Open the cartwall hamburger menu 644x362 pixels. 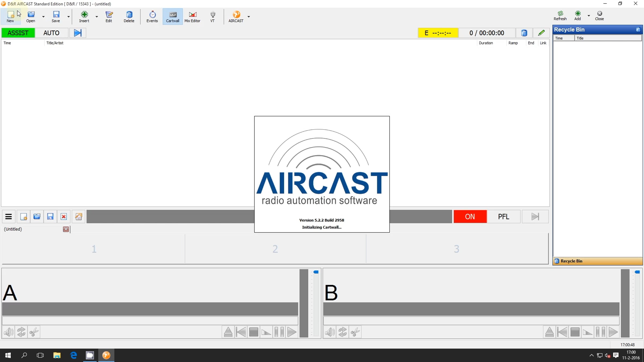(9, 217)
